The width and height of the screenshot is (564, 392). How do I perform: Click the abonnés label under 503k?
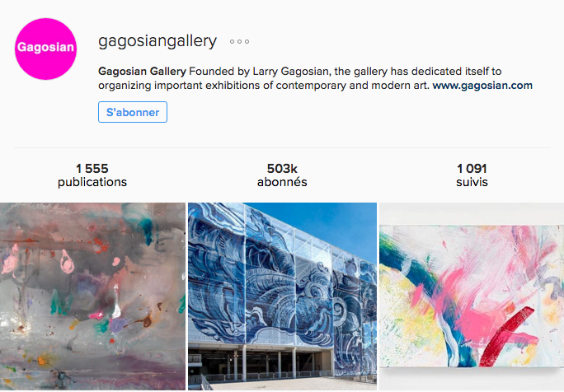[282, 182]
